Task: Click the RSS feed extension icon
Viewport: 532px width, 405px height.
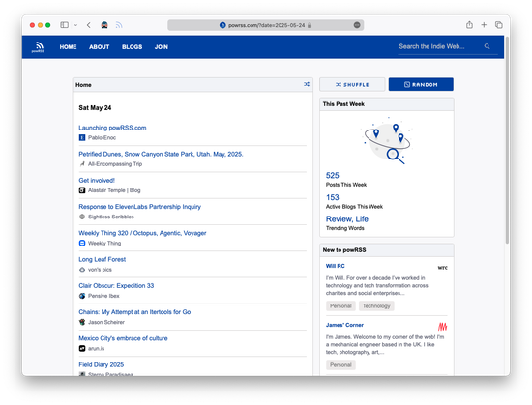Action: (x=119, y=25)
